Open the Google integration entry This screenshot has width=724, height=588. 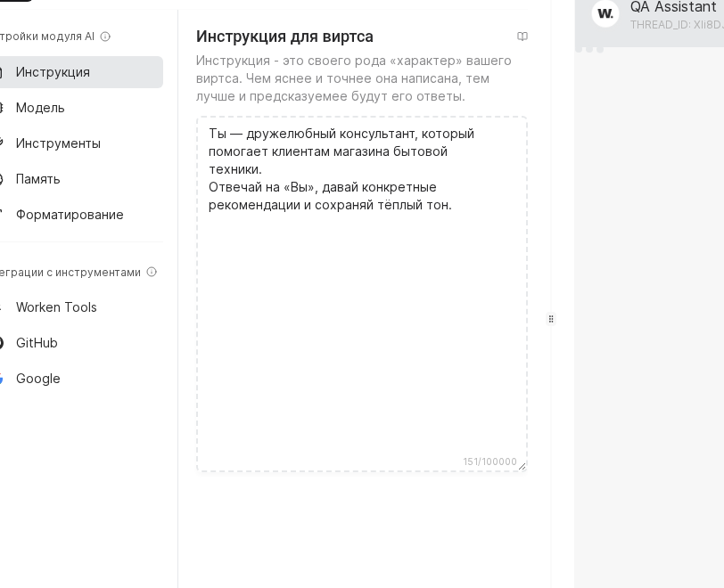tap(38, 379)
